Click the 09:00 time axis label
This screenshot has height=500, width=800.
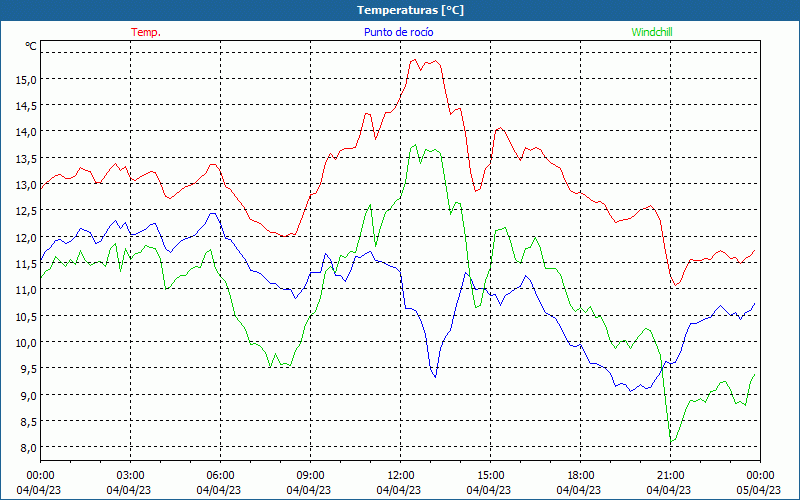(x=310, y=476)
